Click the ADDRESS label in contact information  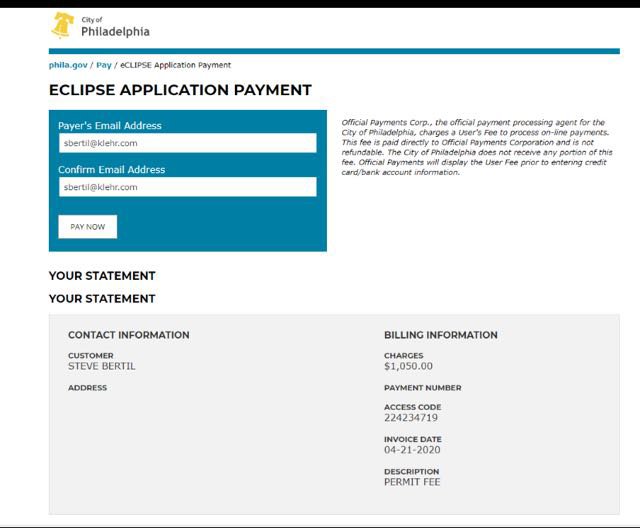pos(87,388)
